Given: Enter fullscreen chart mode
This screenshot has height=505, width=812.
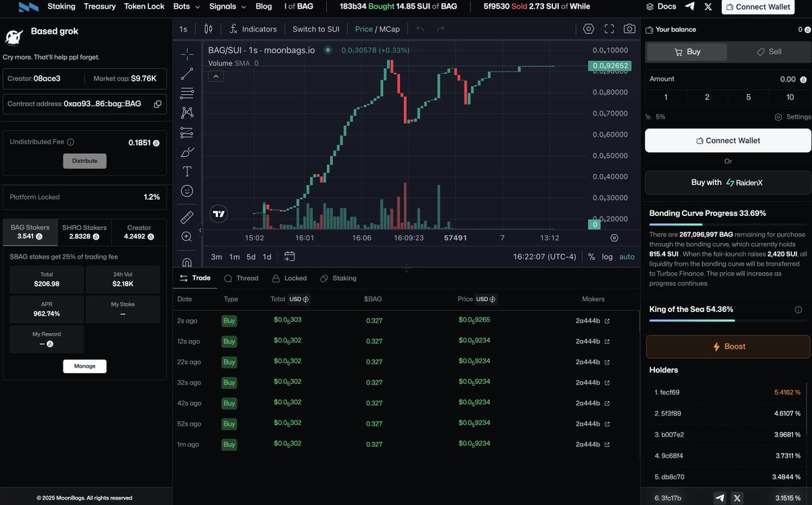Looking at the screenshot, I should tap(609, 29).
